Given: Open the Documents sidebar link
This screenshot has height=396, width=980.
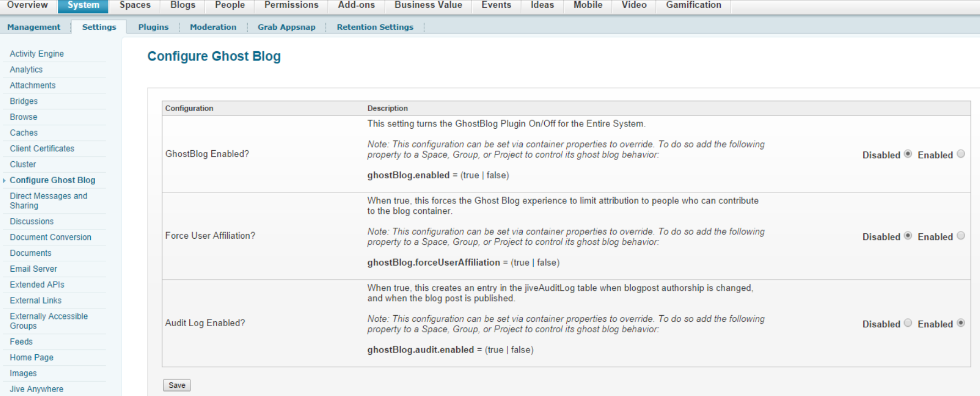Looking at the screenshot, I should (x=31, y=253).
